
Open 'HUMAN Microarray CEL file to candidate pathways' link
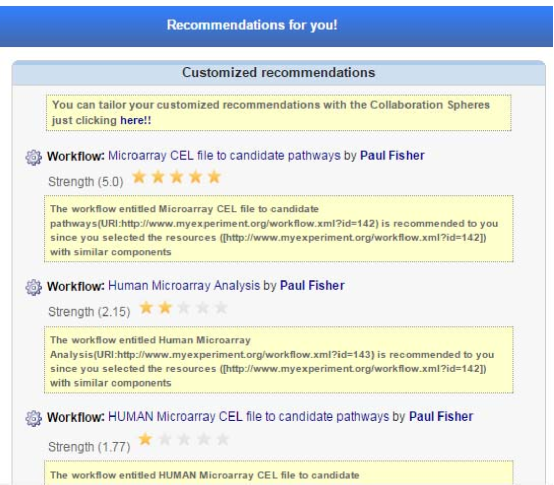[249, 416]
